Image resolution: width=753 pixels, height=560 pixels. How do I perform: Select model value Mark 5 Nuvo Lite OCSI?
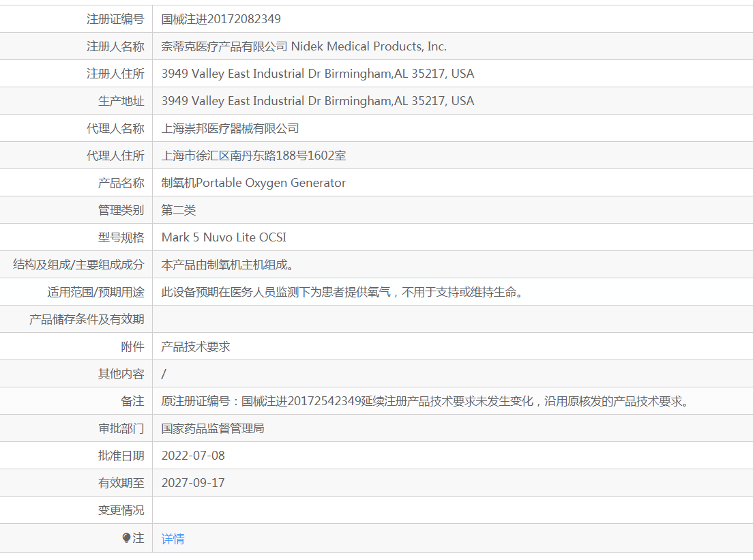pos(224,237)
